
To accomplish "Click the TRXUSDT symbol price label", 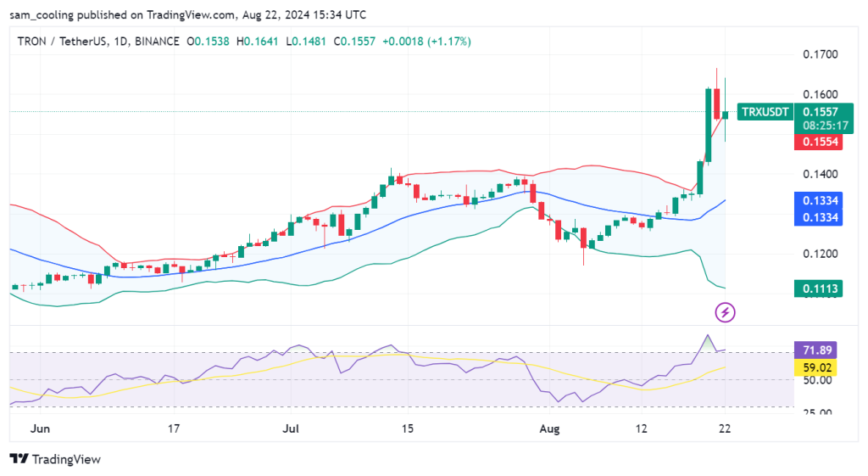I will (x=765, y=112).
